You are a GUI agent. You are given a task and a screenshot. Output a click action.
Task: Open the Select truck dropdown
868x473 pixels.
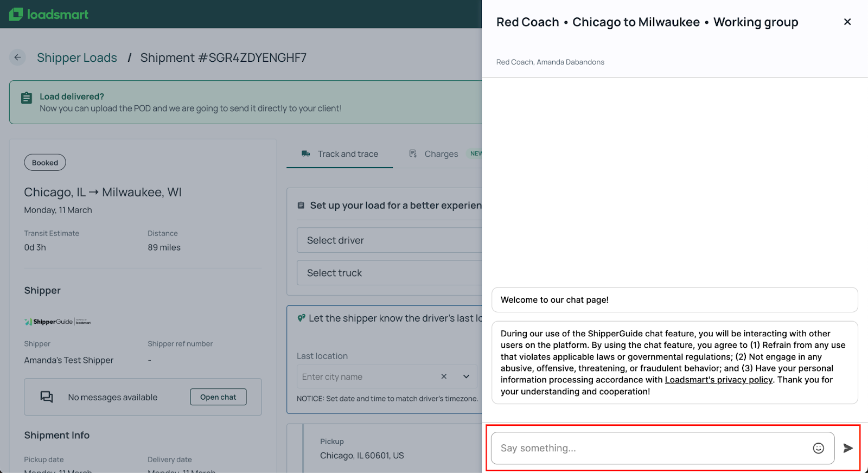point(389,273)
